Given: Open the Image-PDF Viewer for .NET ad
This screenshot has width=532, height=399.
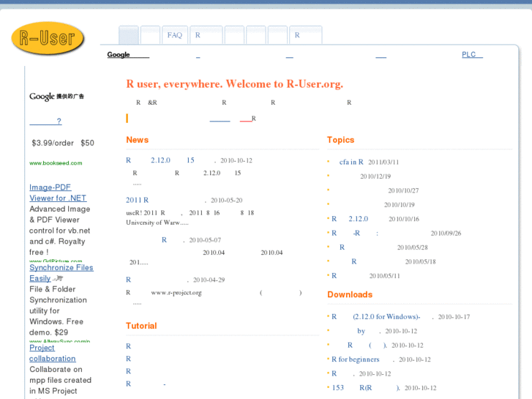Looking at the screenshot, I should [58, 193].
